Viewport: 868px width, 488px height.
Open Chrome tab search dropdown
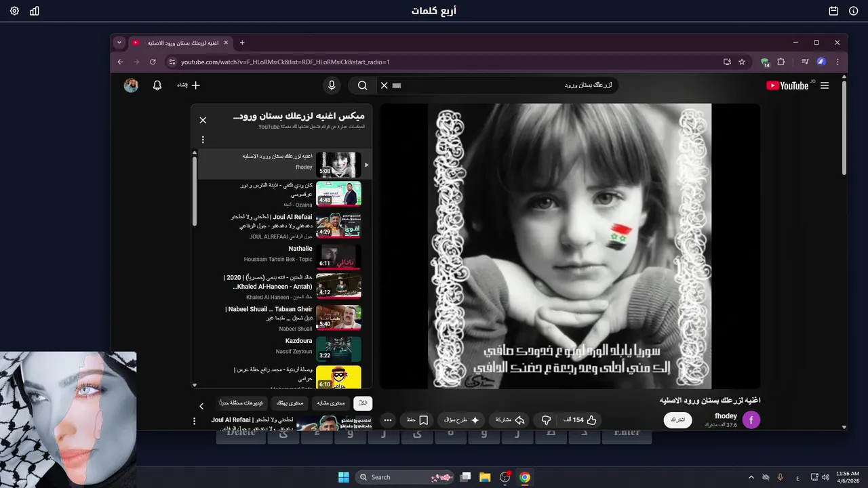(119, 42)
